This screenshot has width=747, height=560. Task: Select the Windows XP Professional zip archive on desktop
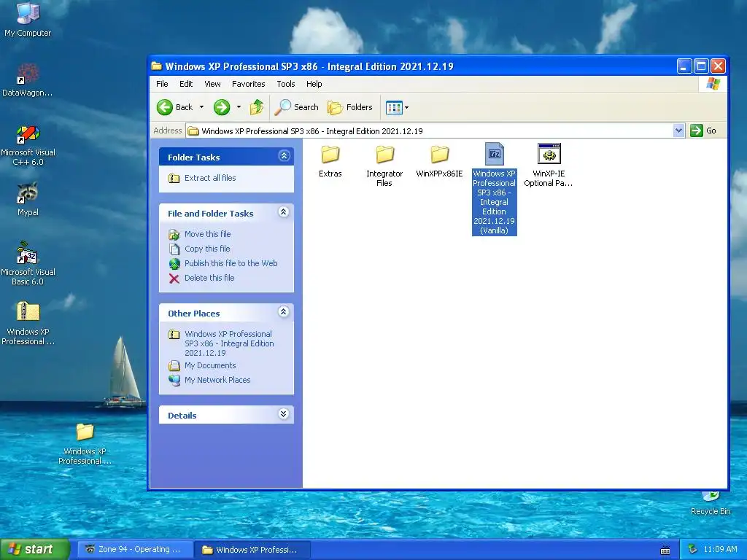(x=28, y=323)
